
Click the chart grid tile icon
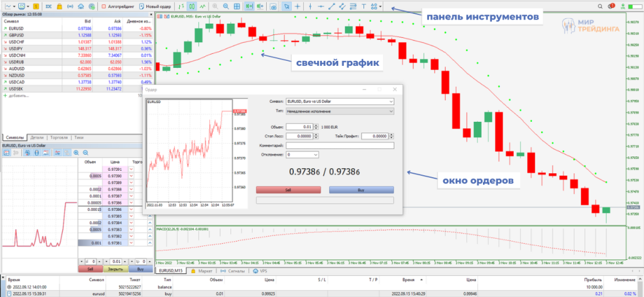click(236, 6)
